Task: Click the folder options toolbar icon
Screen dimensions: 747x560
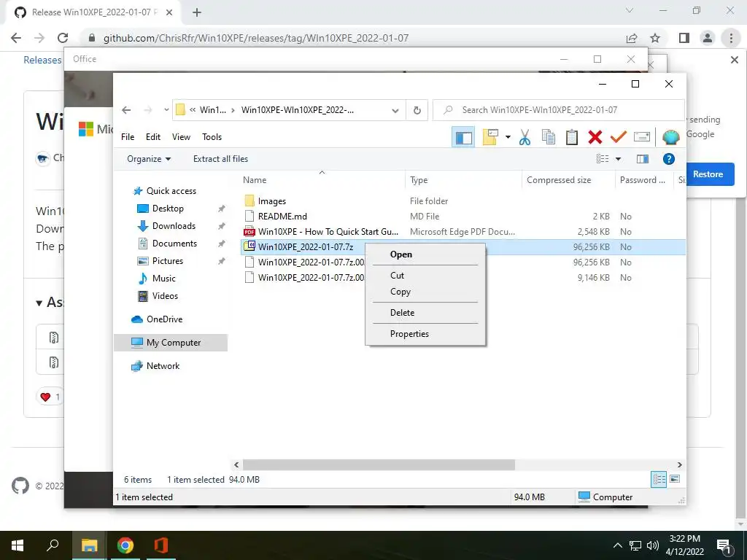Action: point(490,137)
